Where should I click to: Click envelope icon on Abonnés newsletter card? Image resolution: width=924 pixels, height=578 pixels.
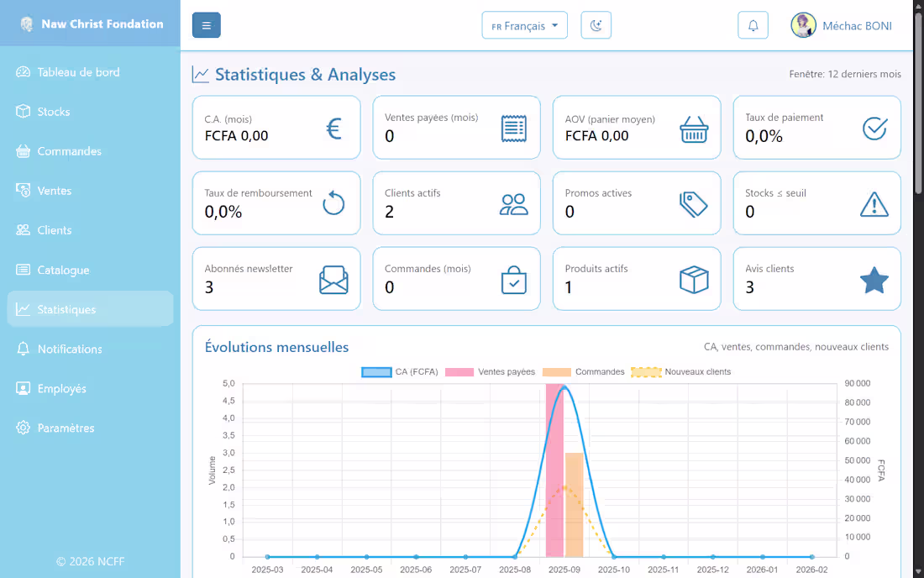coord(333,279)
